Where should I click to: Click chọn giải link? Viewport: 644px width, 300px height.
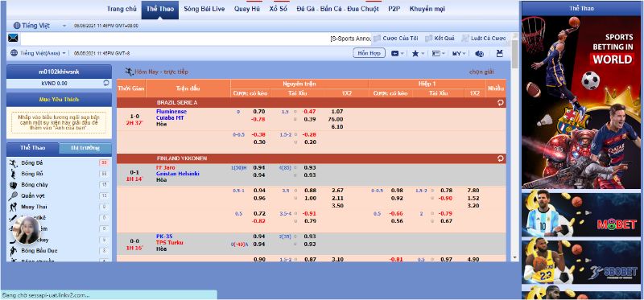pos(481,72)
